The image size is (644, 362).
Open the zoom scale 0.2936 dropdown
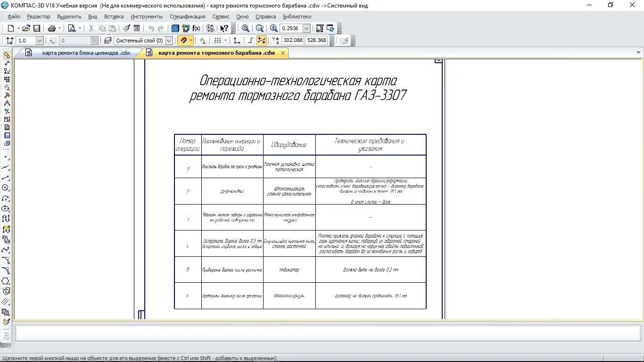(x=306, y=28)
